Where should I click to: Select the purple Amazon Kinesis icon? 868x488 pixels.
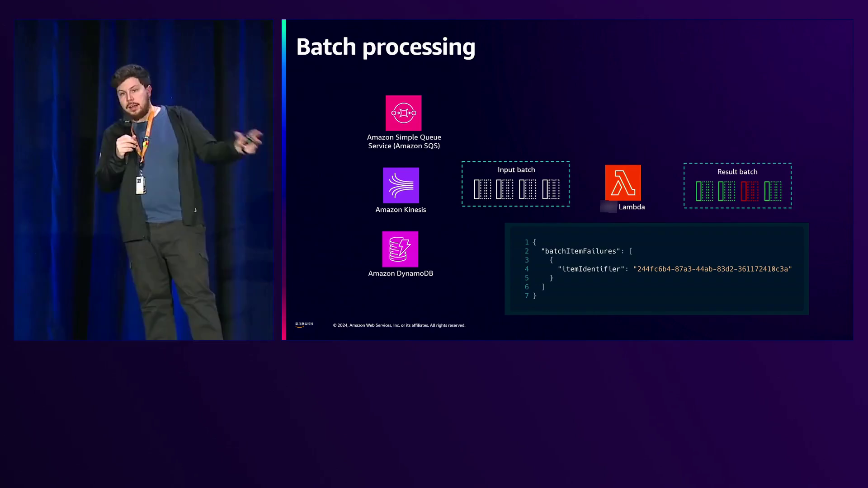pos(401,186)
